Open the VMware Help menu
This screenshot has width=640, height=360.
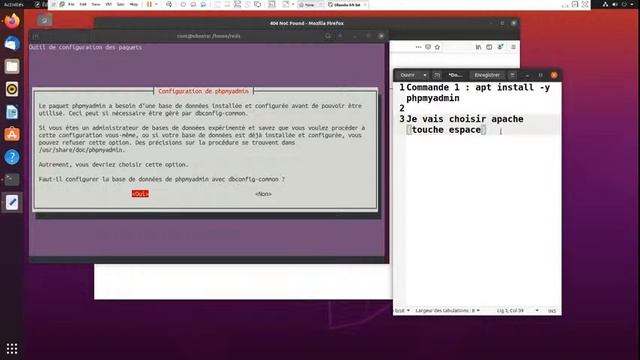pos(133,4)
